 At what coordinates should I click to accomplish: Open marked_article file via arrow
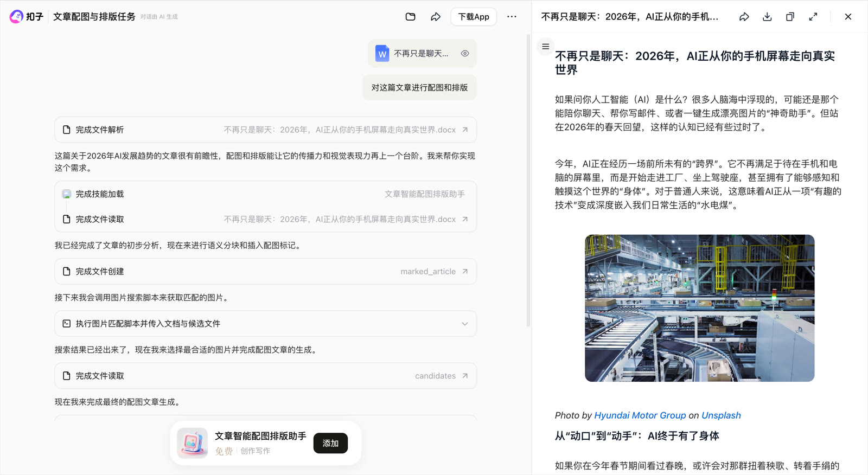coord(465,272)
